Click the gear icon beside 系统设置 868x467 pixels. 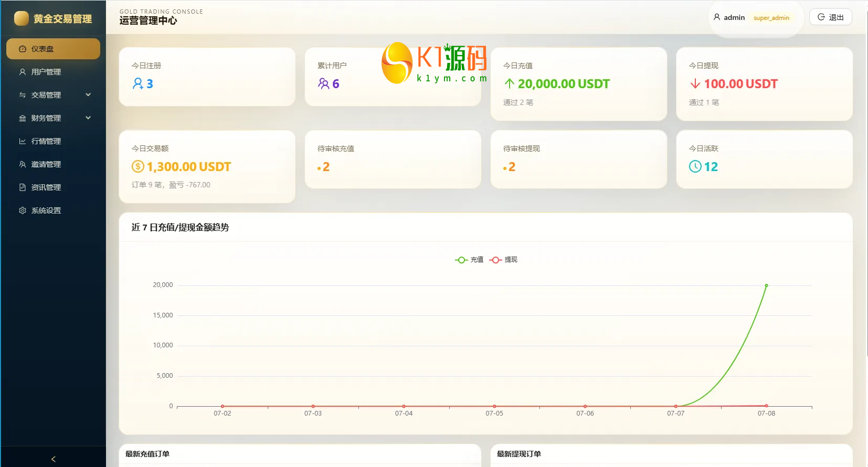pyautogui.click(x=23, y=210)
